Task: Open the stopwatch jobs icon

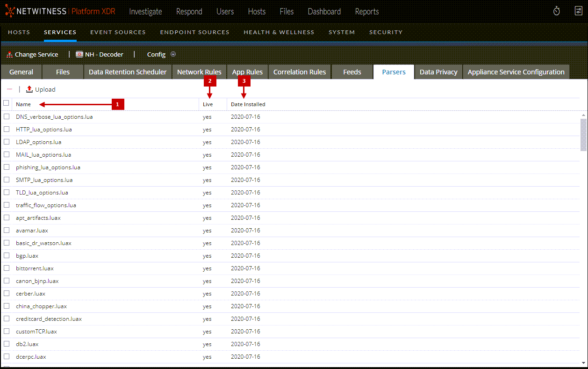Action: [556, 11]
